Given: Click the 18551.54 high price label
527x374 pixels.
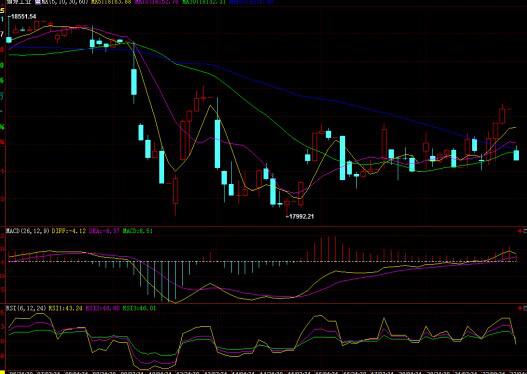Looking at the screenshot, I should [22, 16].
